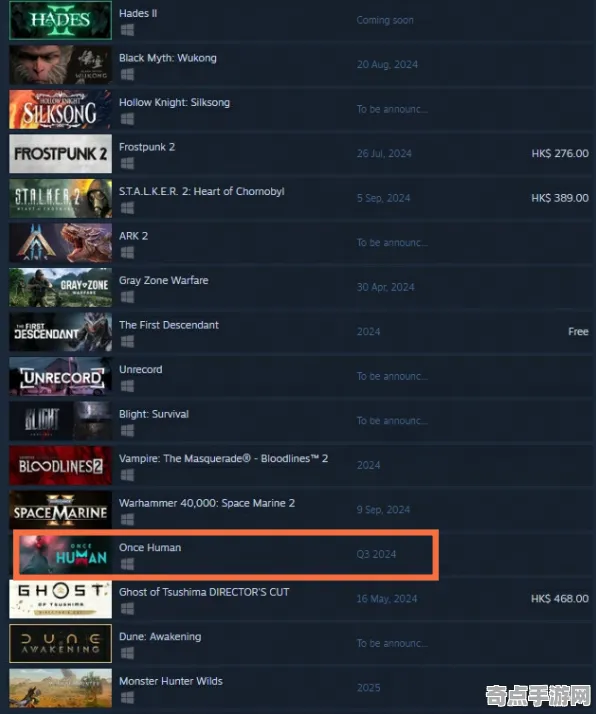The image size is (596, 714).
Task: Click the Windows icon under Gray Zone Warfare
Action: 127,297
